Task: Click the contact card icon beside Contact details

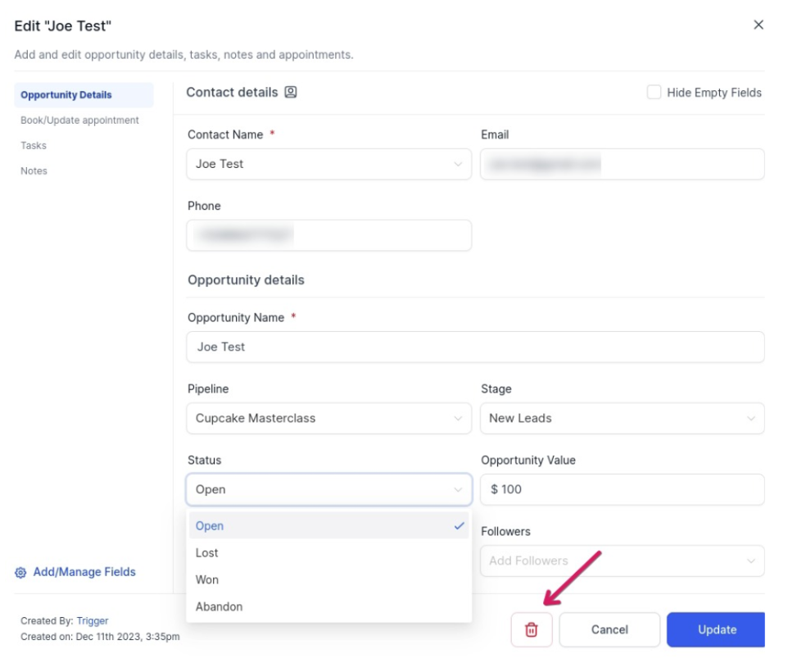Action: tap(291, 93)
